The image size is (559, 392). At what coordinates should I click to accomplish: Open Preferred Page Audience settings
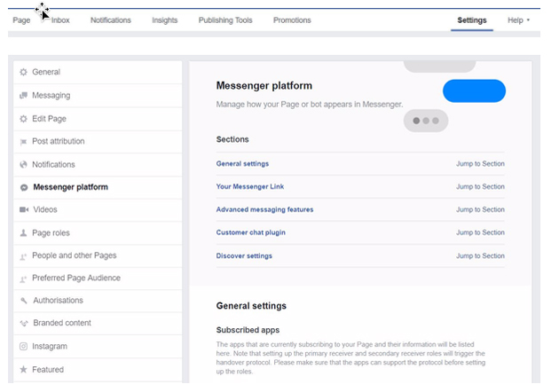coord(98,278)
